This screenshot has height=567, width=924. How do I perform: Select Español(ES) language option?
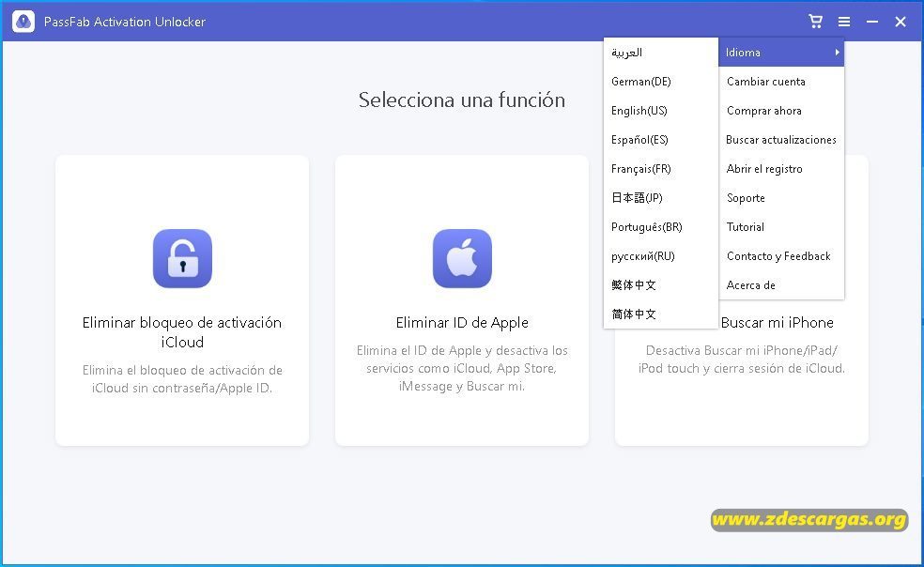click(660, 140)
